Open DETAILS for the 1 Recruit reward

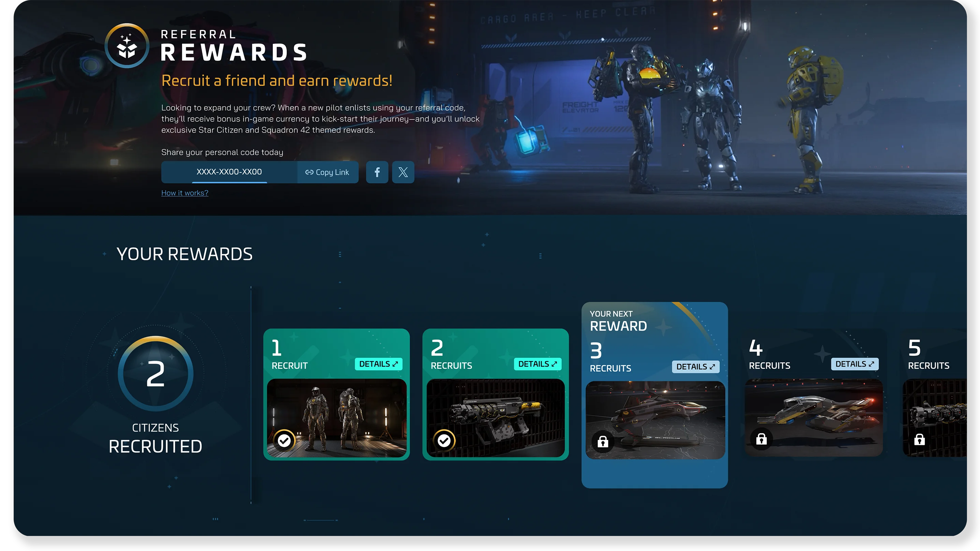(x=378, y=364)
